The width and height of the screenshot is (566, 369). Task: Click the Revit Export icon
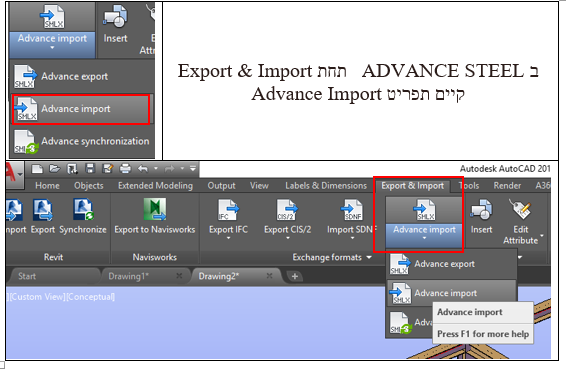[x=43, y=209]
